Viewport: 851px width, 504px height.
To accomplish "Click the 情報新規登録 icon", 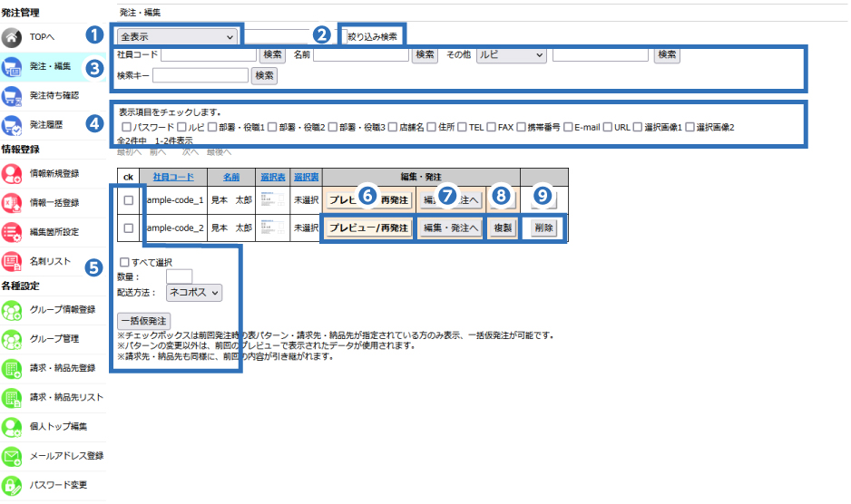I will pyautogui.click(x=12, y=173).
